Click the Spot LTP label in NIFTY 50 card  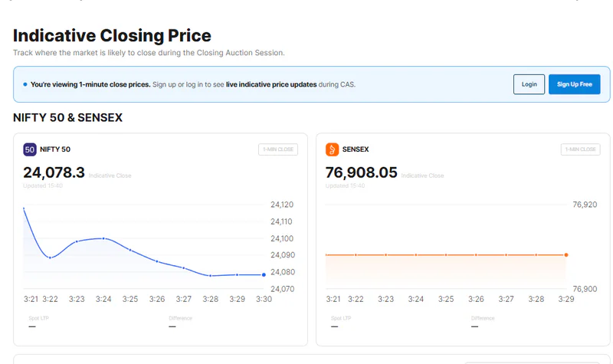39,318
